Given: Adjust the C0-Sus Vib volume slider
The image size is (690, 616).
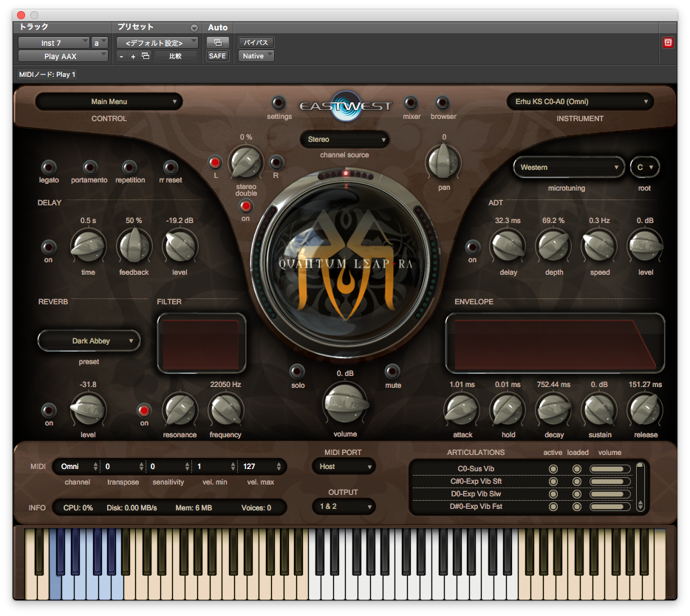Looking at the screenshot, I should [x=610, y=469].
